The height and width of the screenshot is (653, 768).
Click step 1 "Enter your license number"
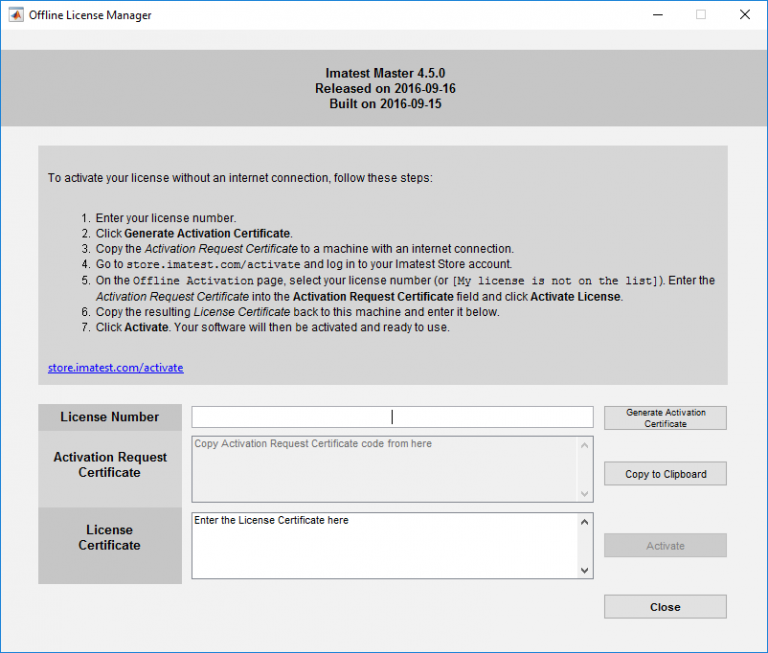coord(166,218)
